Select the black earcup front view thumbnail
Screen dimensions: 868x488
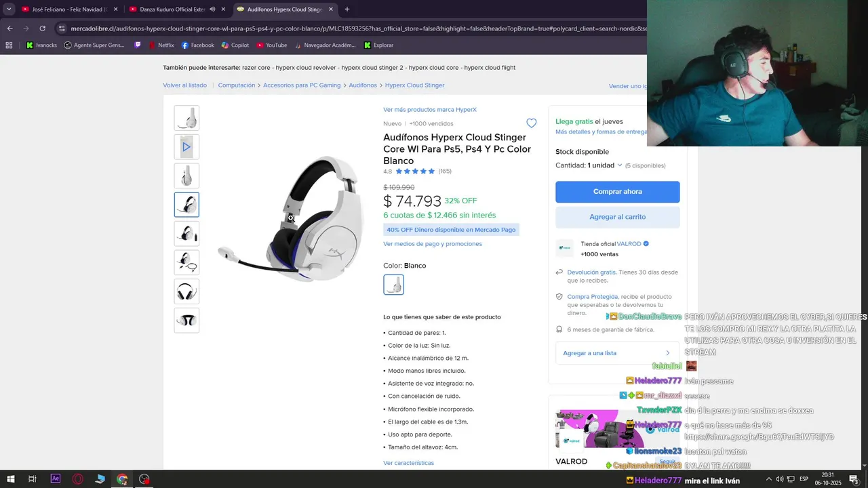tap(186, 291)
